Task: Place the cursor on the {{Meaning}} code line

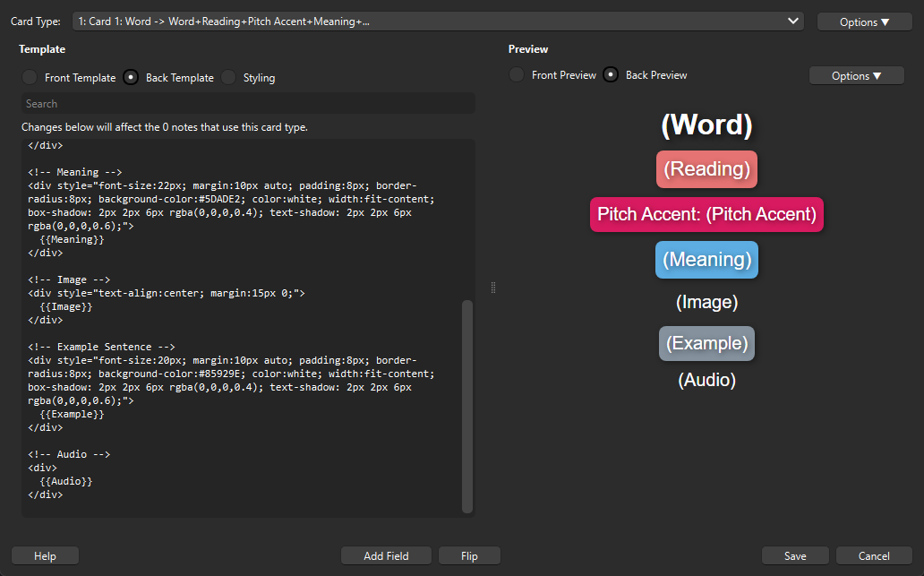Action: (x=73, y=240)
